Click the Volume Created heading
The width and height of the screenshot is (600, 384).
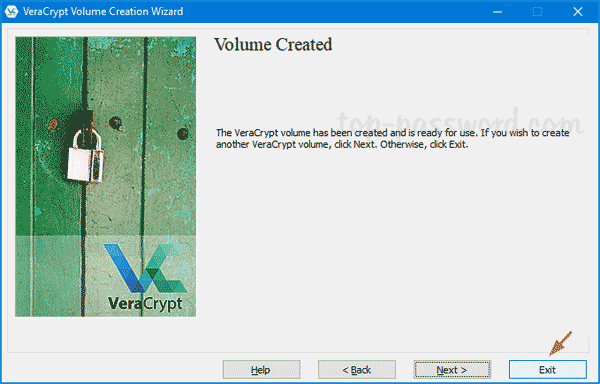click(273, 45)
